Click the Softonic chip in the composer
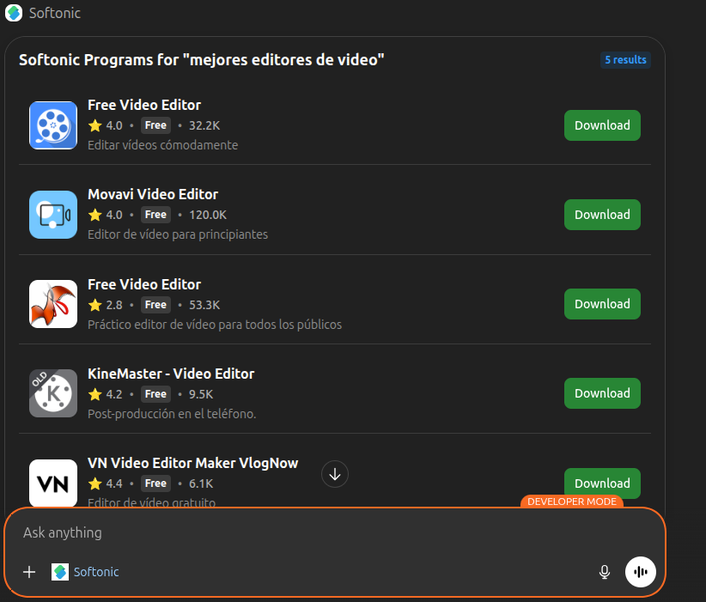The height and width of the screenshot is (602, 706). click(86, 572)
